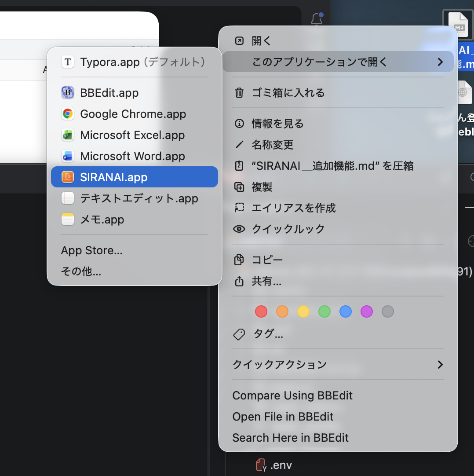Choose Compare Using BBEdit
Viewport: 474px width, 476px height.
(x=338, y=395)
